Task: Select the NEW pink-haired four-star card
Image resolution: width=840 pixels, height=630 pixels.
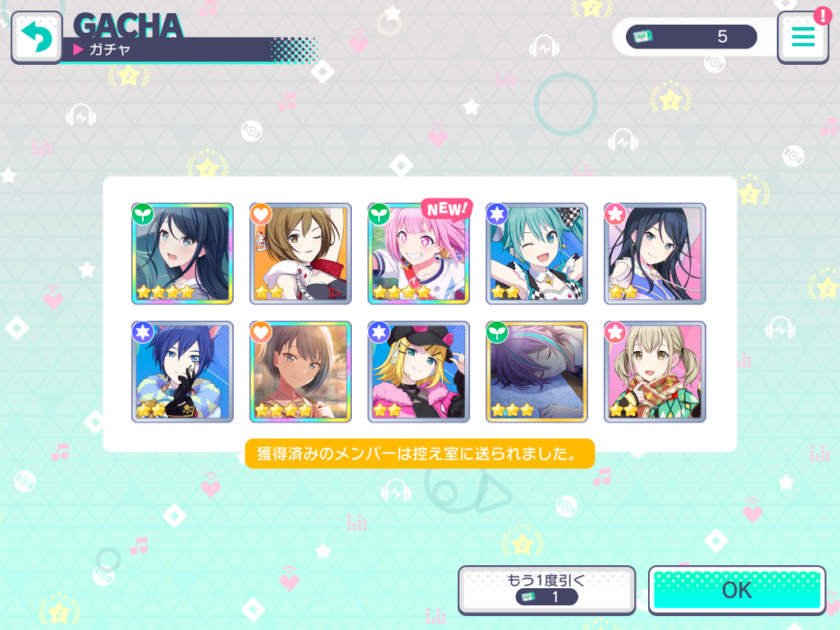Action: [x=418, y=253]
